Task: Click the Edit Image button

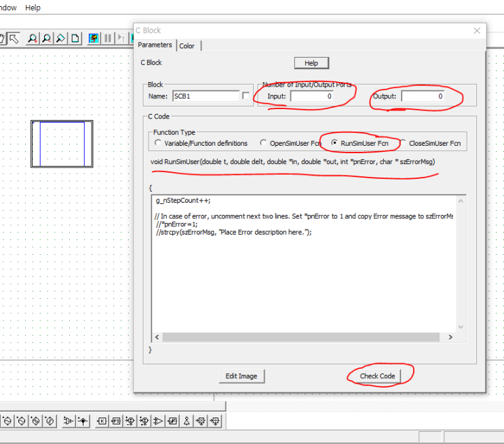Action: (x=241, y=376)
